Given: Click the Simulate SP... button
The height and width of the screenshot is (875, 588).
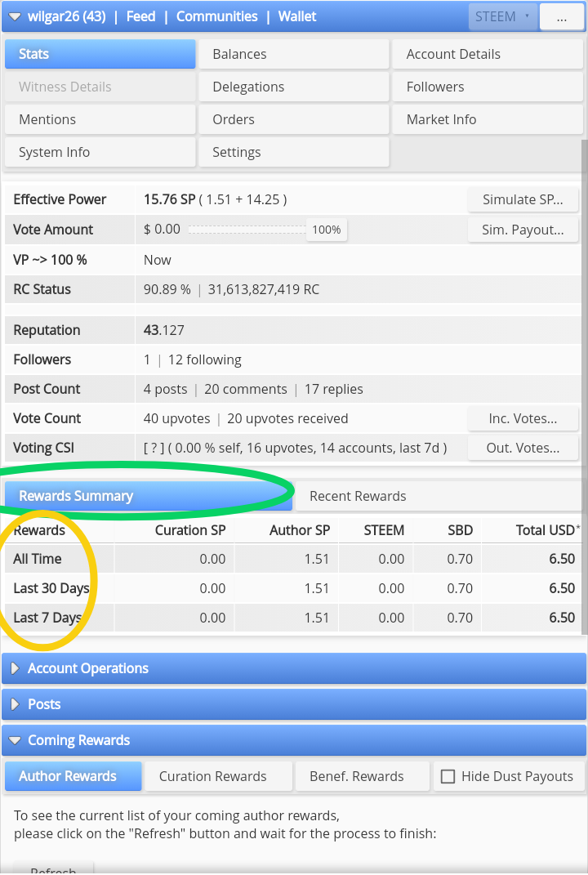Looking at the screenshot, I should click(x=523, y=200).
